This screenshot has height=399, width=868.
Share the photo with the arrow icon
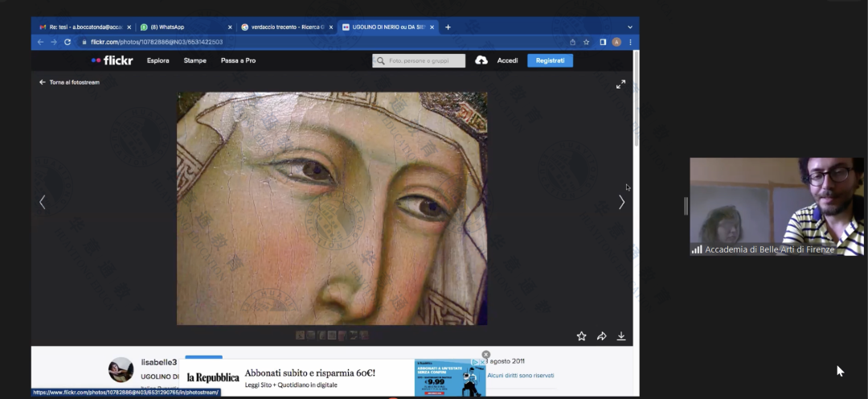601,335
